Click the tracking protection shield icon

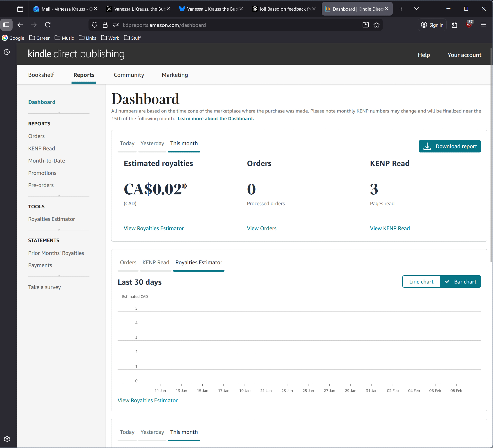tap(94, 25)
